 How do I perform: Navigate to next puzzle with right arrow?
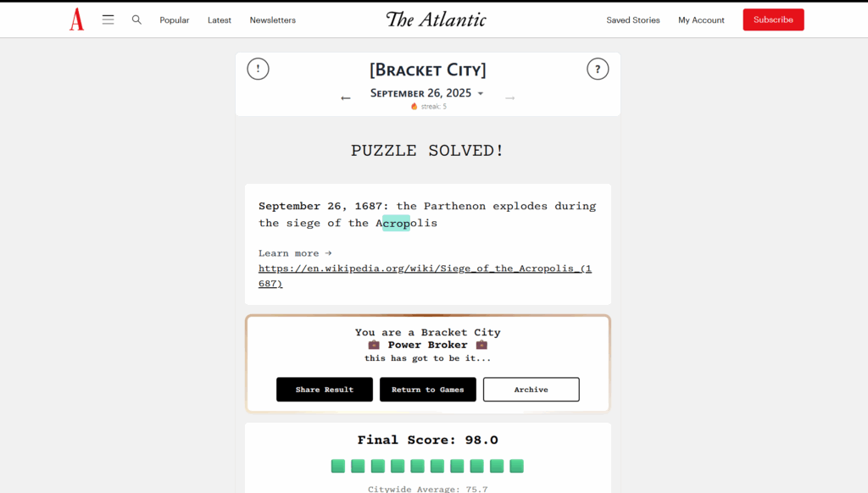click(x=509, y=97)
